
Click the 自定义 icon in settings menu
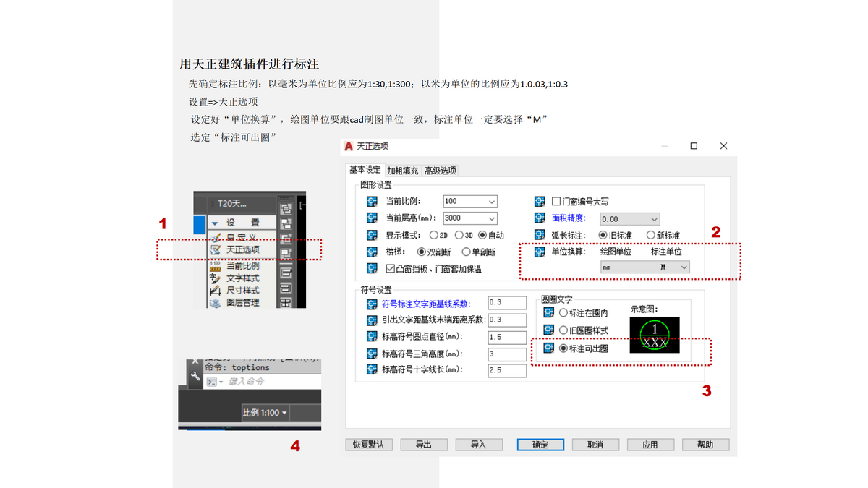click(214, 236)
